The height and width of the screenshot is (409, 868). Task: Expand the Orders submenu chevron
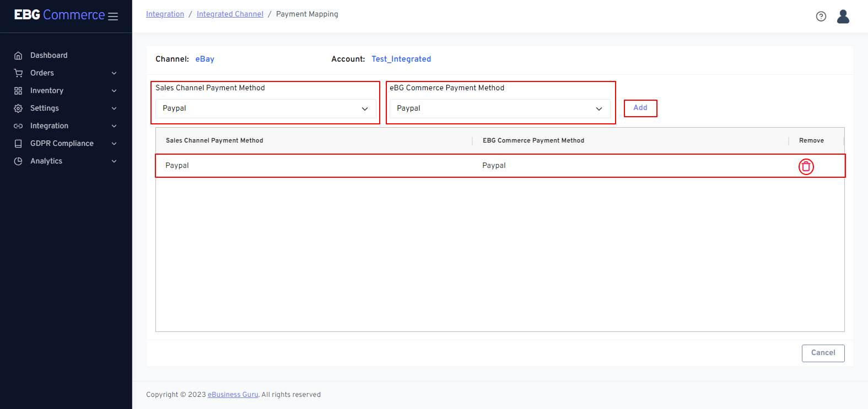pos(114,73)
